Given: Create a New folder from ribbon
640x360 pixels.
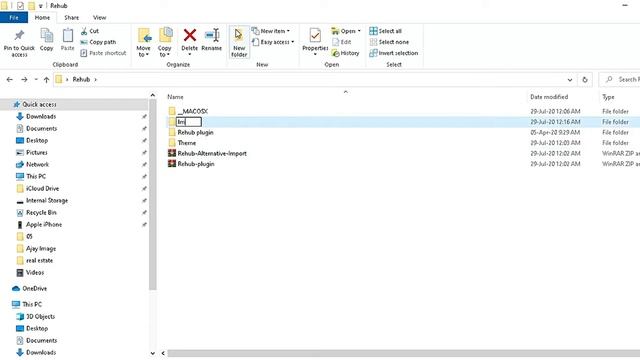Looking at the screenshot, I should pyautogui.click(x=239, y=42).
